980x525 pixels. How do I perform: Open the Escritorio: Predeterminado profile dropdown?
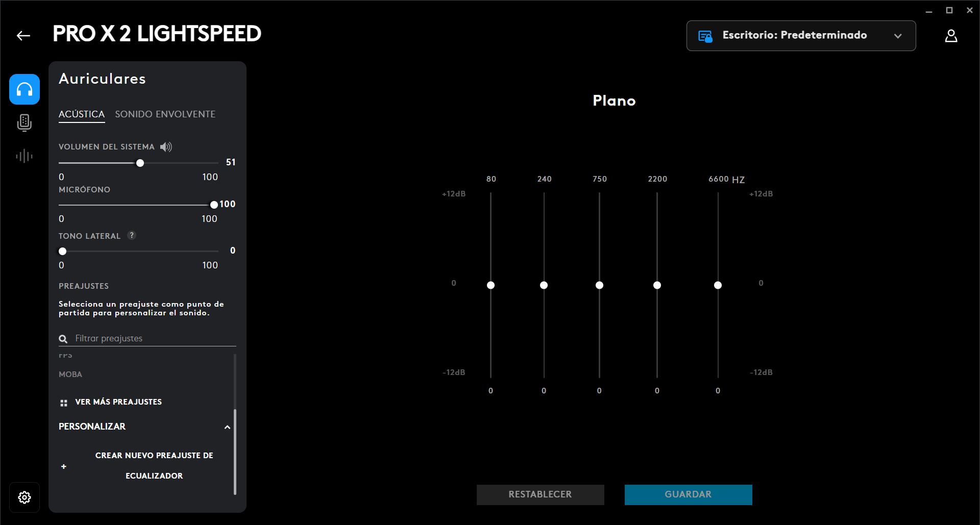click(801, 36)
